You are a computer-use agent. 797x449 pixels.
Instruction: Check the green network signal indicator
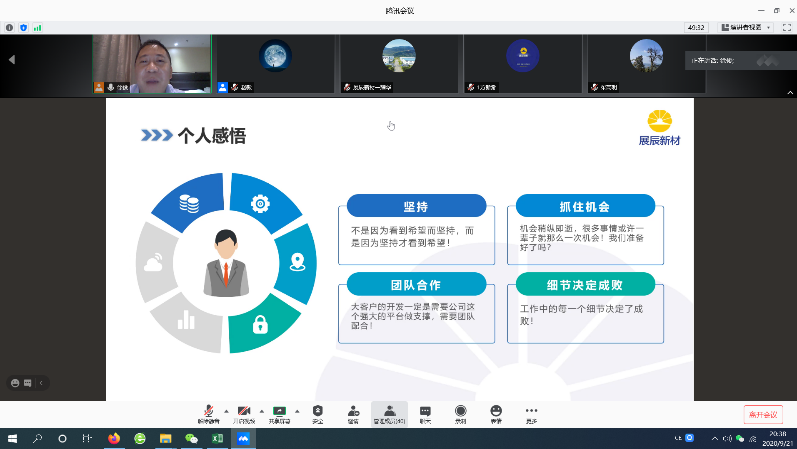[37, 27]
